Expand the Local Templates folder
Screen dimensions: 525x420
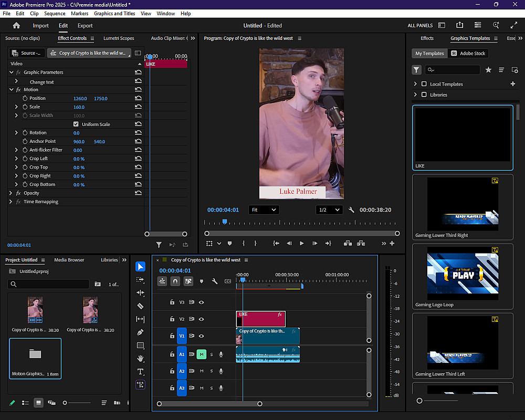pyautogui.click(x=416, y=84)
